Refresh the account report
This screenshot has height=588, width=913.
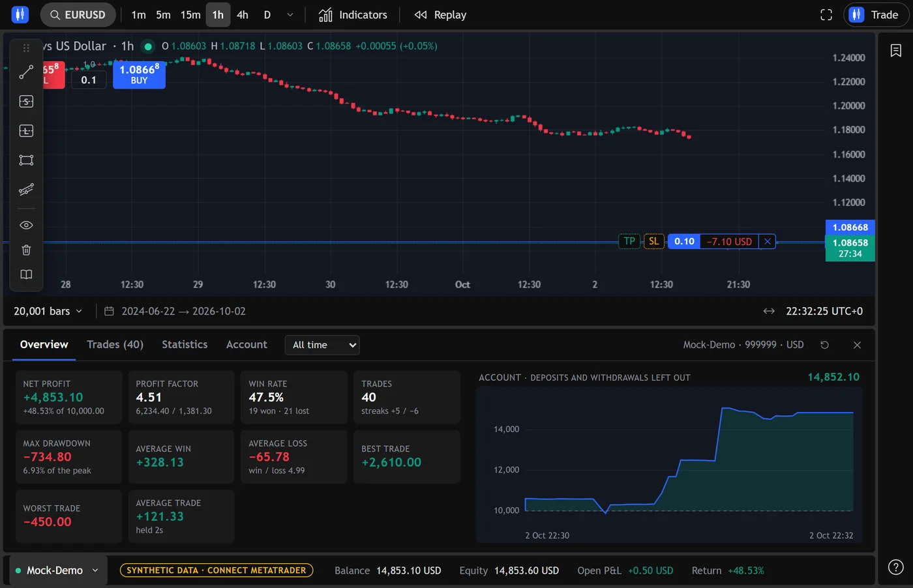(824, 345)
